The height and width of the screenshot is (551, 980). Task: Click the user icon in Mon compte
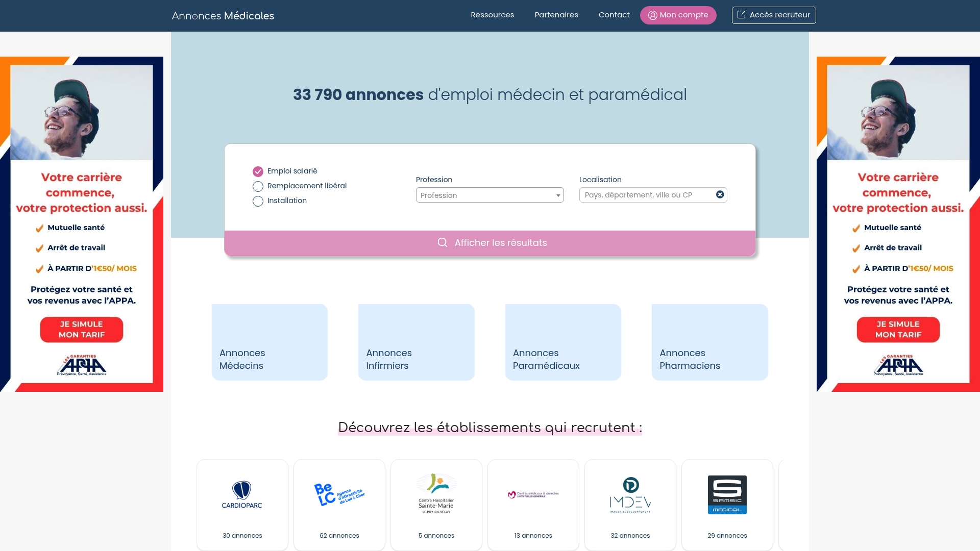coord(652,15)
